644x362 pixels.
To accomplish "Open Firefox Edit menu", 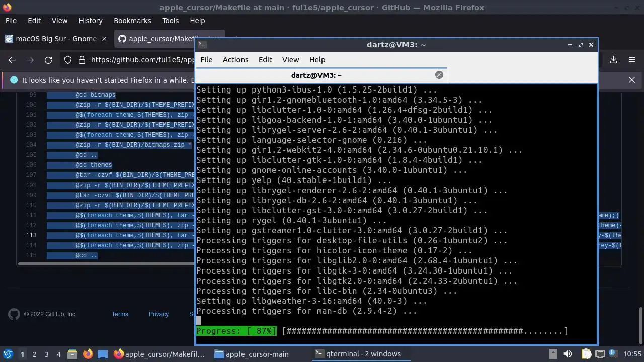I will (x=34, y=21).
